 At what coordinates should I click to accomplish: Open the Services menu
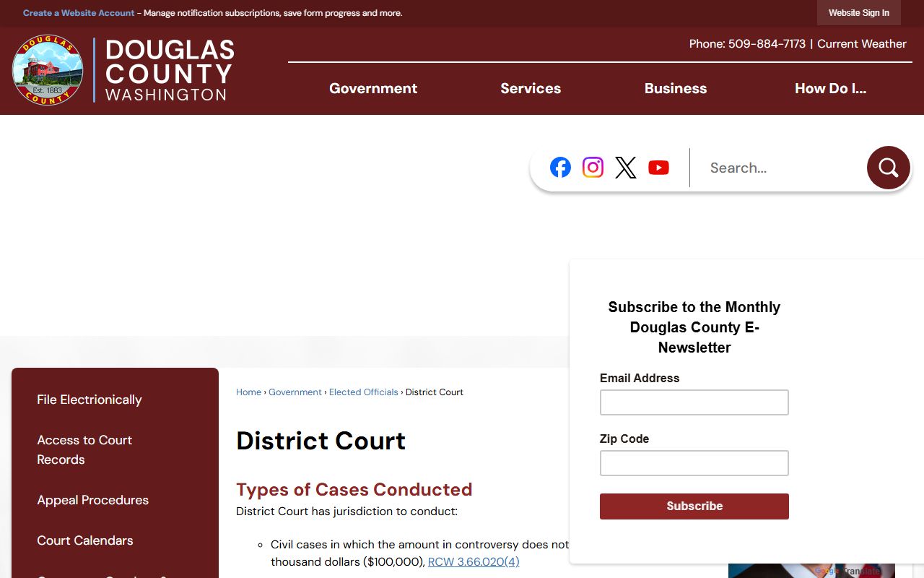coord(531,88)
